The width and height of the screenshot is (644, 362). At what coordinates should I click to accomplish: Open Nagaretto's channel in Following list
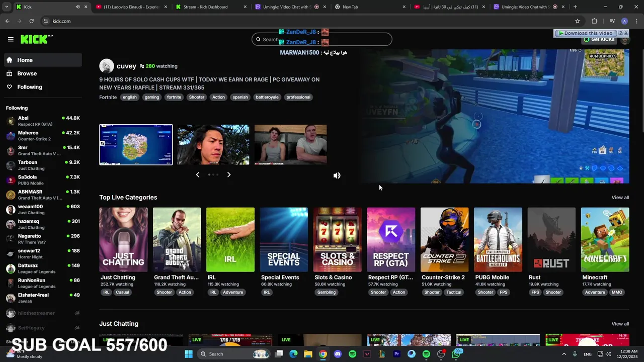(x=43, y=239)
